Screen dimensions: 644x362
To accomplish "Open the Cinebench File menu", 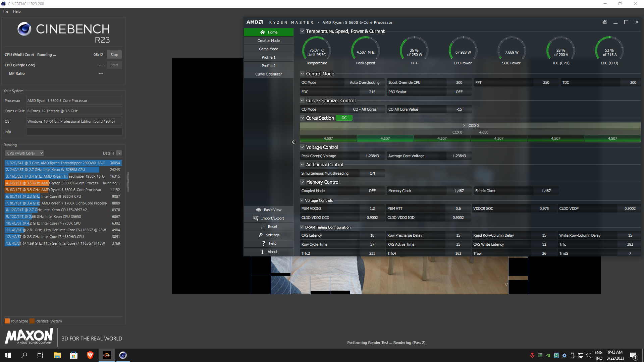I will point(5,11).
